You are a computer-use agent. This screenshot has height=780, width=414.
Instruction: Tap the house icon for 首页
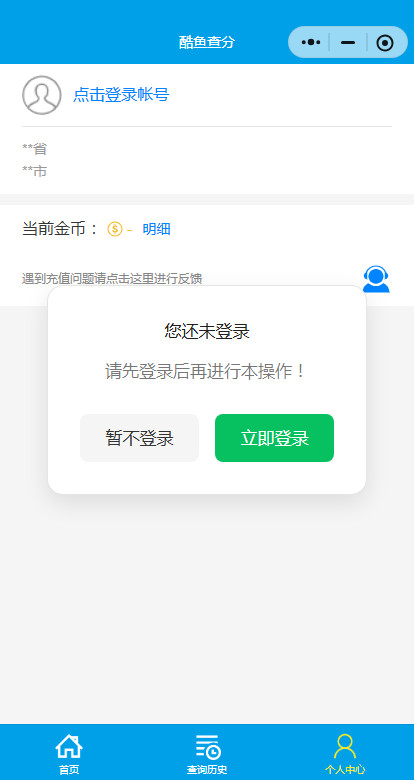coord(69,746)
